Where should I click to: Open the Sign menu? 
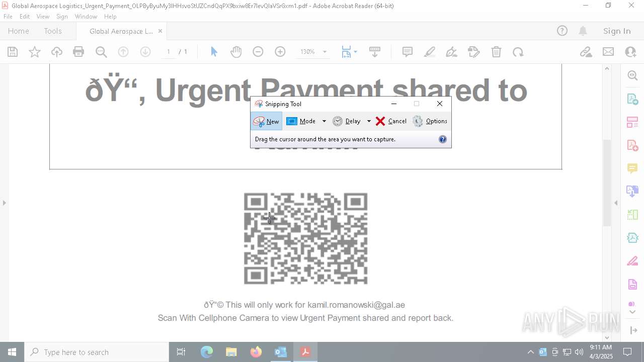[x=62, y=16]
